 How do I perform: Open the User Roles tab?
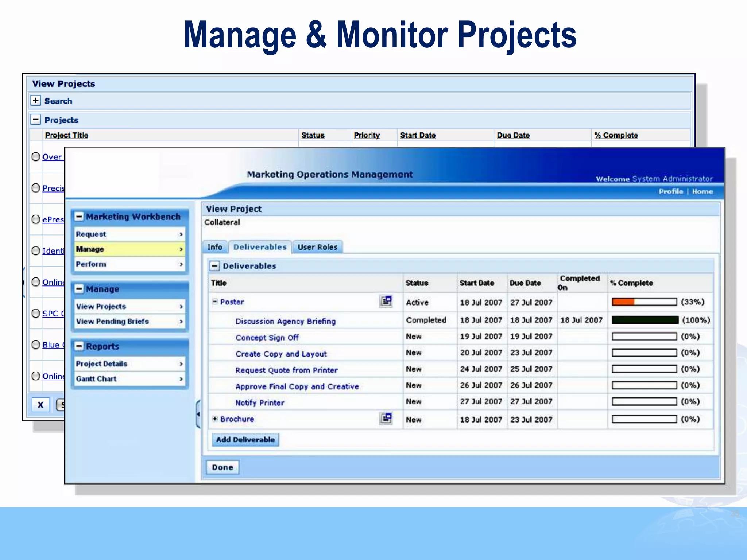(318, 247)
